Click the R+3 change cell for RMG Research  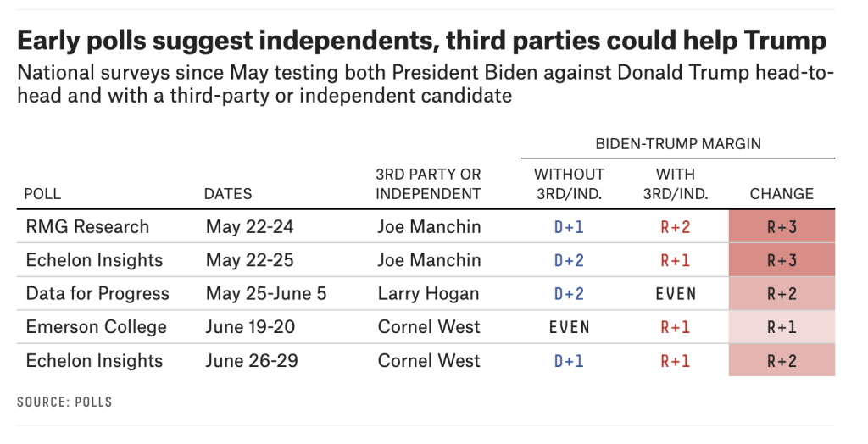point(782,226)
